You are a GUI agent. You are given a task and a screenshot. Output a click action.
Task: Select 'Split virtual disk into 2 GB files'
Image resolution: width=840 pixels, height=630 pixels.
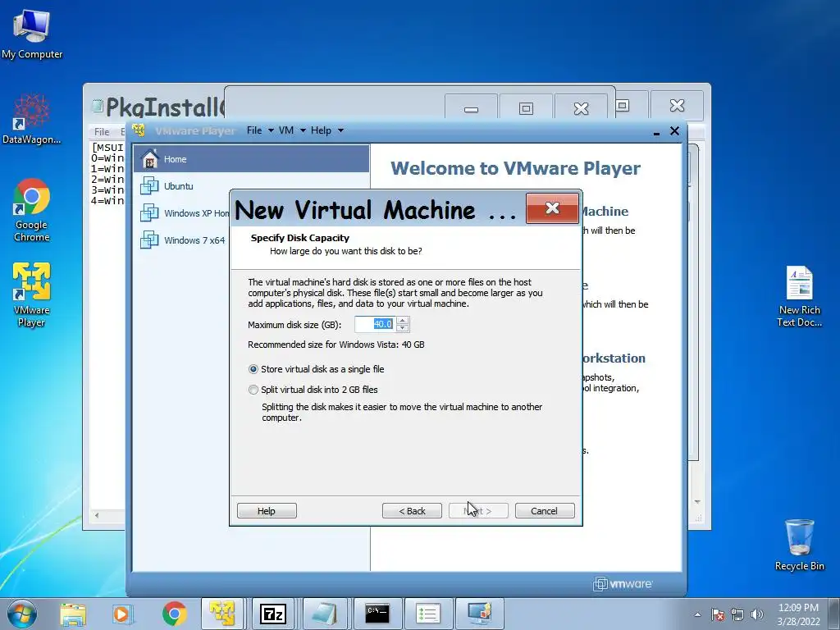point(253,390)
